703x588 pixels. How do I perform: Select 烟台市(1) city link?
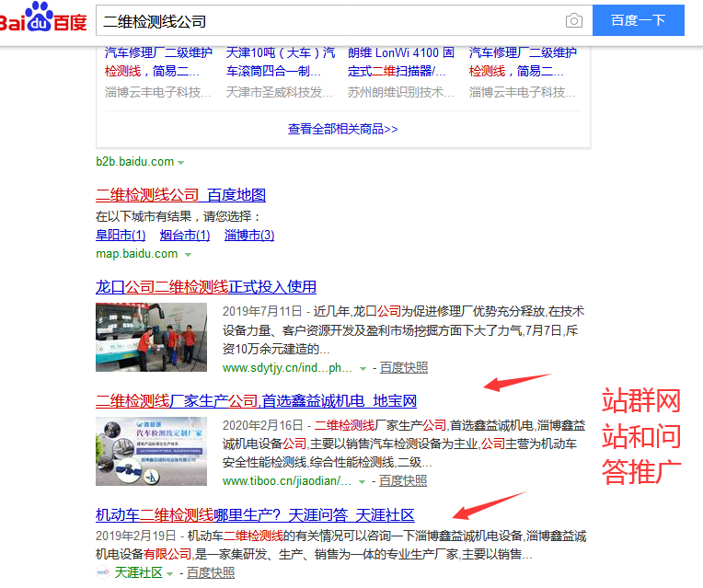click(x=185, y=235)
